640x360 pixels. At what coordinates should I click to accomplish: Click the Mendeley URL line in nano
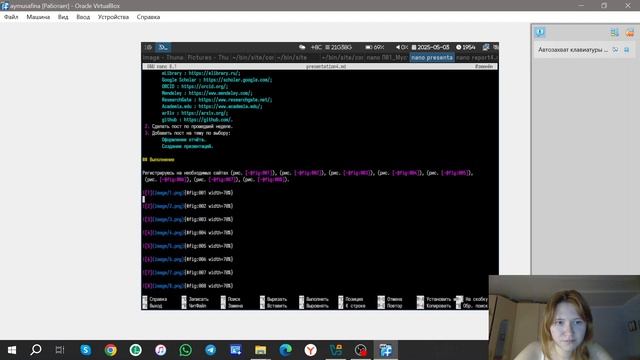point(207,93)
